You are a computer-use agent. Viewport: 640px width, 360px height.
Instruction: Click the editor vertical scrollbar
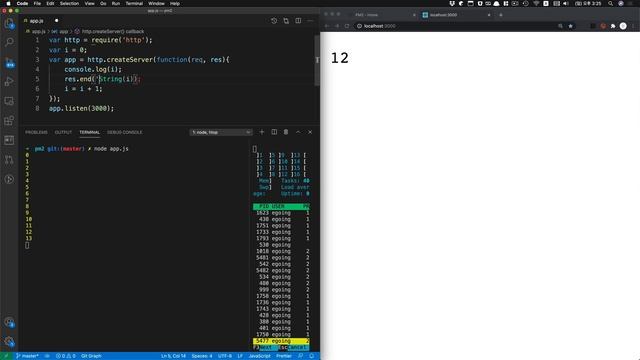tap(317, 60)
